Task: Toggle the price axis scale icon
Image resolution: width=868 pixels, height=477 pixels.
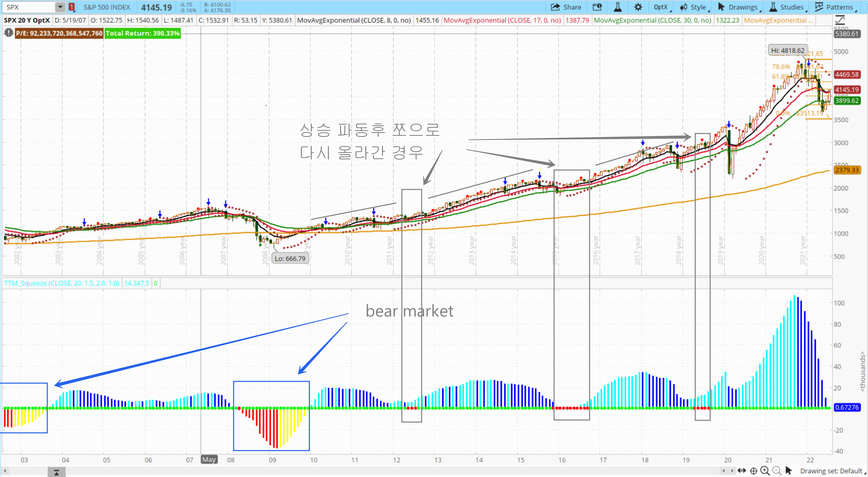Action: 840,20
